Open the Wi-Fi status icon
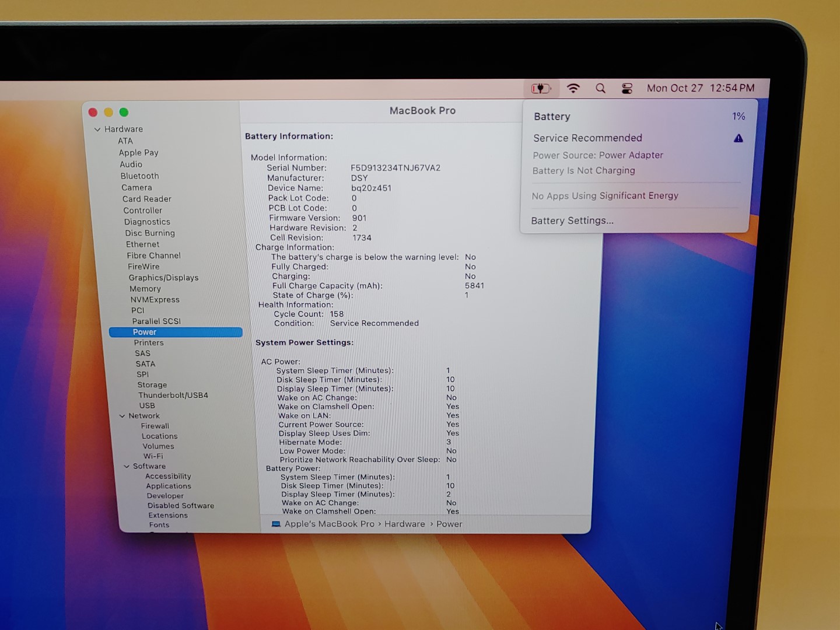This screenshot has height=630, width=840. (x=573, y=89)
